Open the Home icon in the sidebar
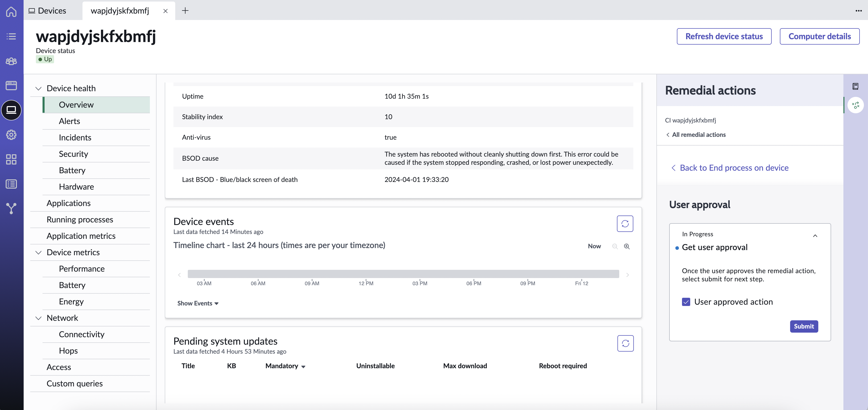 tap(11, 12)
